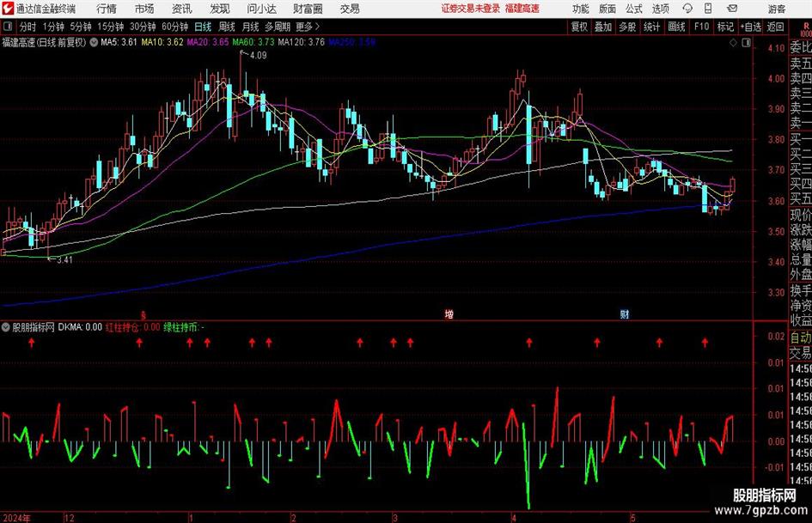Click the 自动 side panel button
Viewport: 812px width, 523px height.
801,338
